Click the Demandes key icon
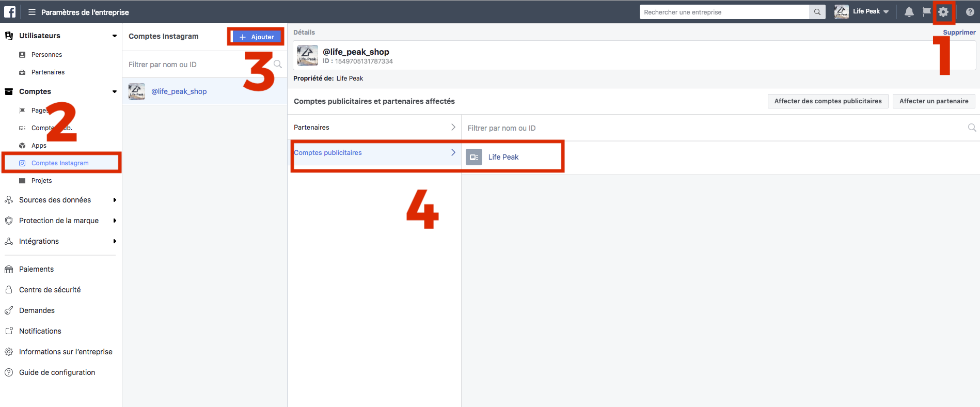The image size is (980, 407). pos(9,310)
